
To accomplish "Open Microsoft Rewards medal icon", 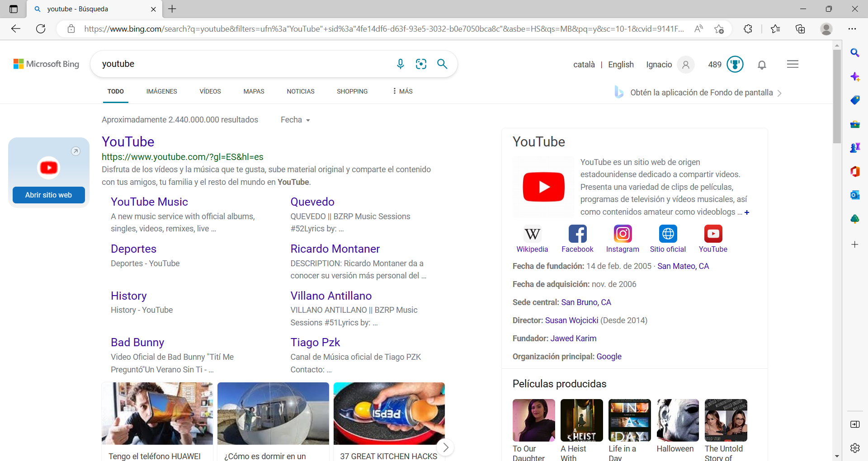I will [735, 65].
